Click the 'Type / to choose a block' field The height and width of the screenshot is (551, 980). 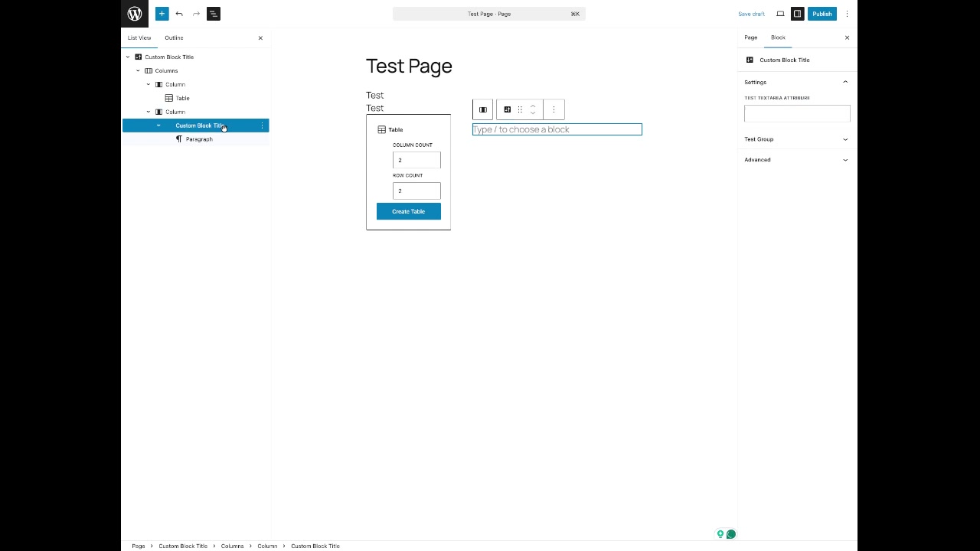coord(557,129)
